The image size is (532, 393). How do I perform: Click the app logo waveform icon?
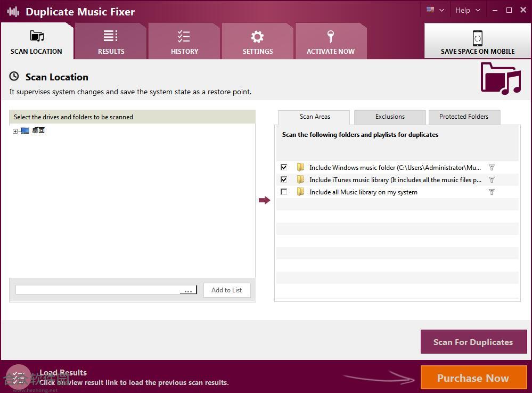(13, 12)
